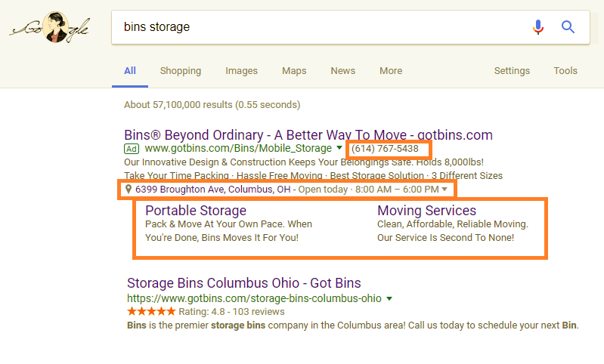Click the microphone voice search icon
The image size is (604, 364).
pos(538,27)
